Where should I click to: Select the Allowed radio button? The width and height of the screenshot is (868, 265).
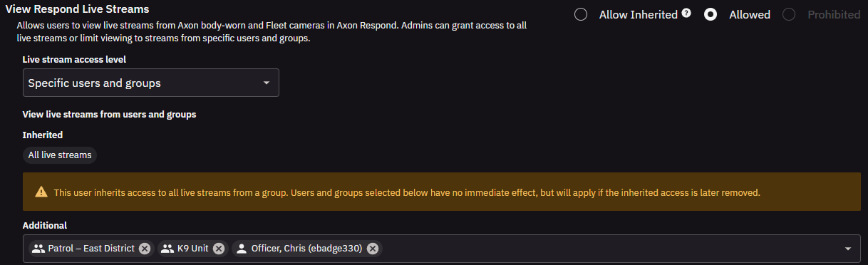point(711,14)
